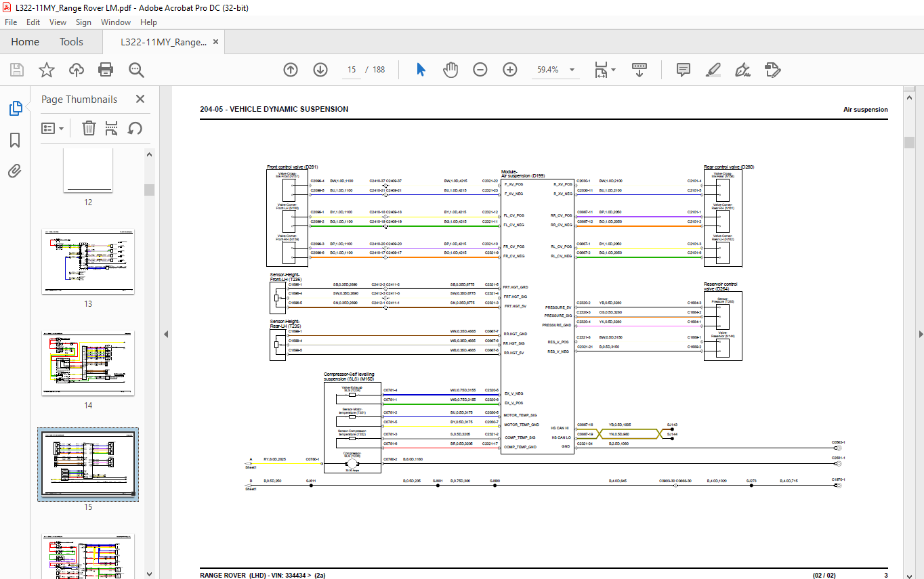Open Find text search icon

coord(136,70)
